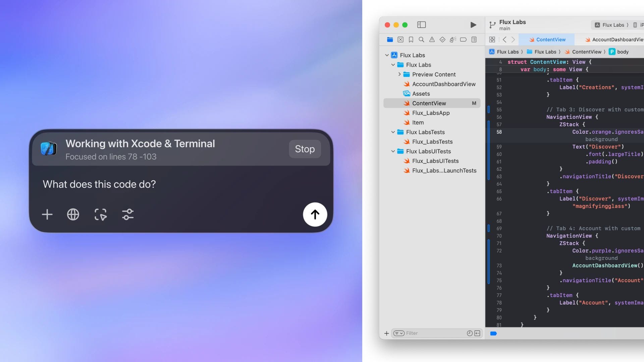Open the Breakpoint navigator icon
The width and height of the screenshot is (644, 362).
(x=463, y=40)
